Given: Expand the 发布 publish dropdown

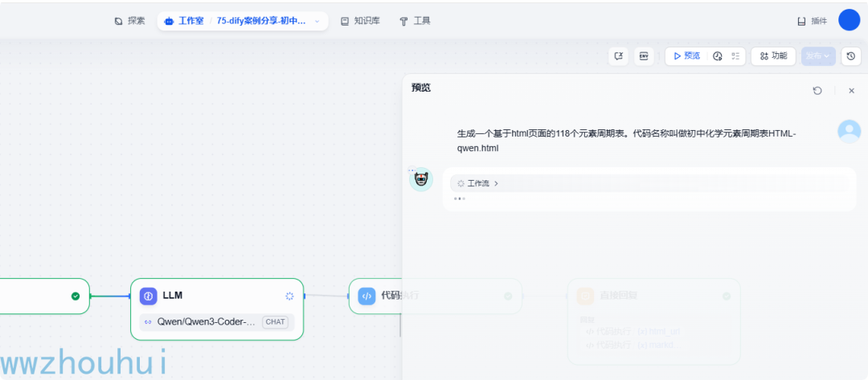Looking at the screenshot, I should point(818,56).
